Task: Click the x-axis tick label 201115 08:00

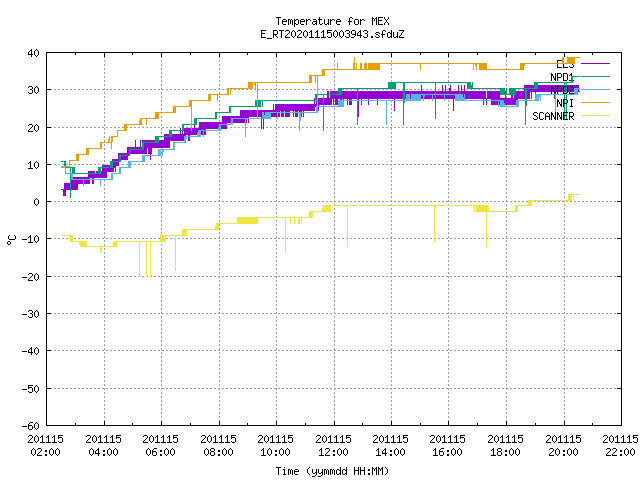Action: [219, 446]
